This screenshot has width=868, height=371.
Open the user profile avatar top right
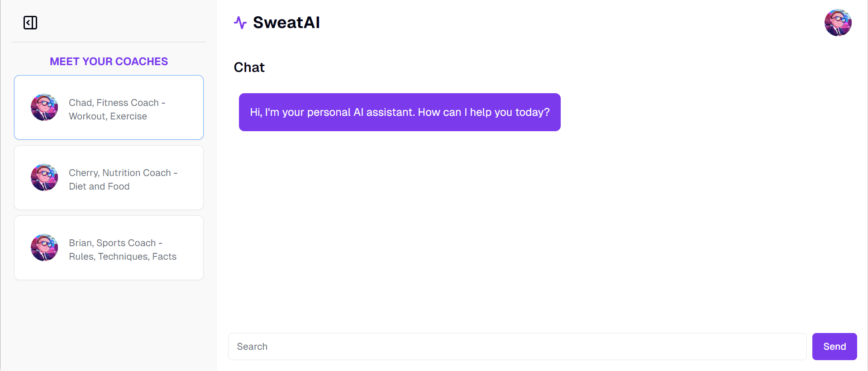(x=838, y=23)
